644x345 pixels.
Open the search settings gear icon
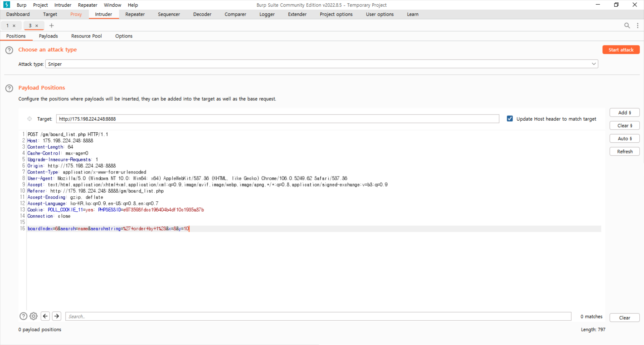[34, 316]
